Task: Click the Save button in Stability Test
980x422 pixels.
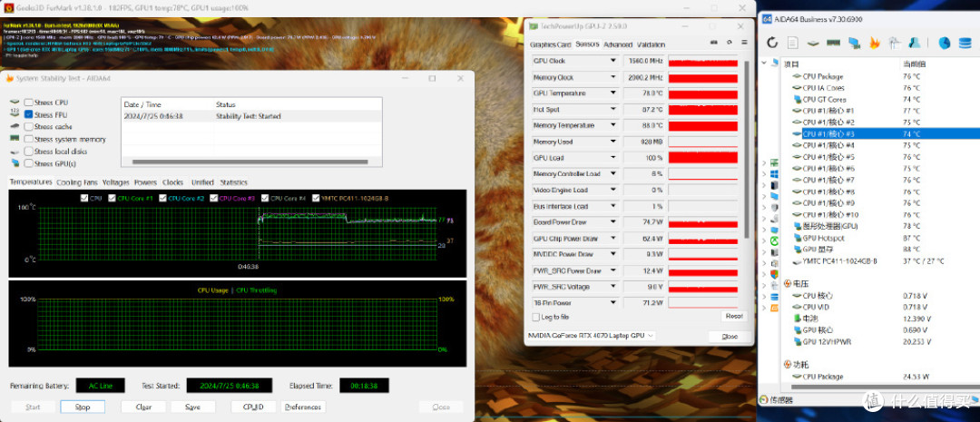Action: click(x=193, y=407)
